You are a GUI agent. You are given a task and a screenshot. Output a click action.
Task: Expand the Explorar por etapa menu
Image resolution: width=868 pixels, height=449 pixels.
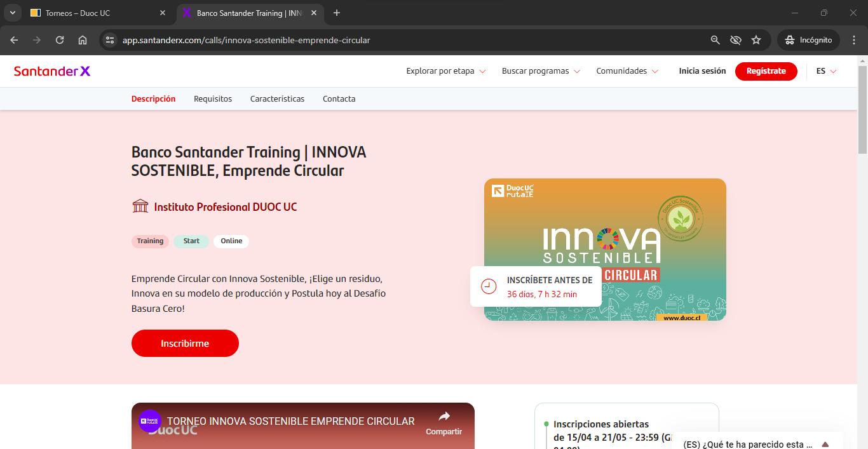(446, 71)
